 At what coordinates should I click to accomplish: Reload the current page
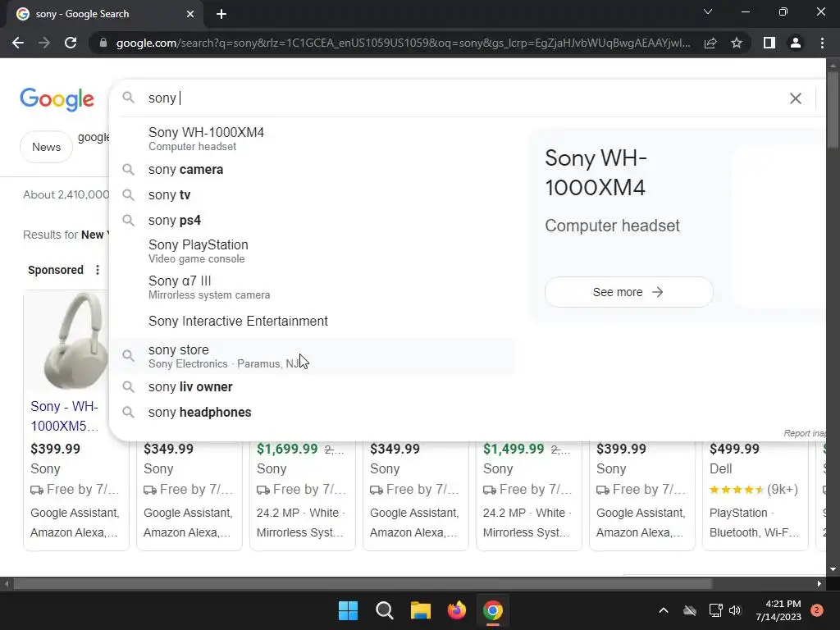pos(71,43)
